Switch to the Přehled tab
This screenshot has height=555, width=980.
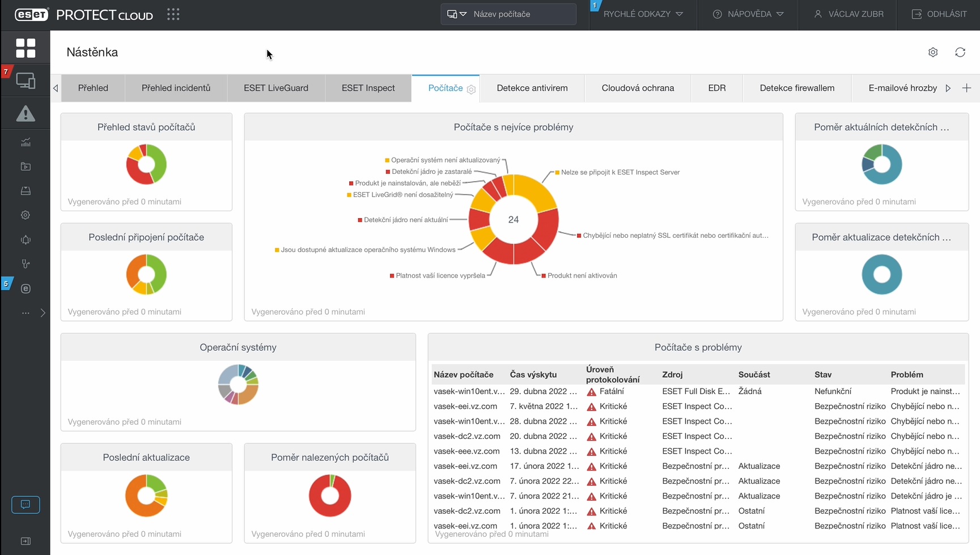tap(93, 88)
